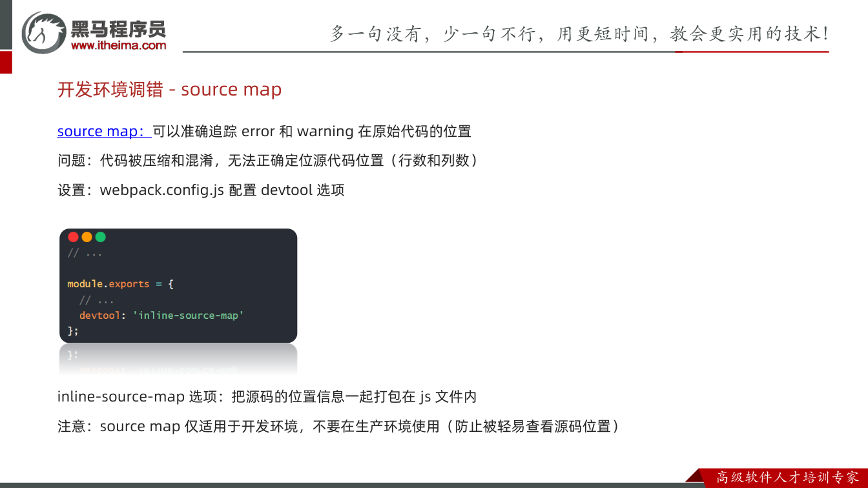Click the green dot in the code window
Viewport: 868px width, 488px height.
100,237
